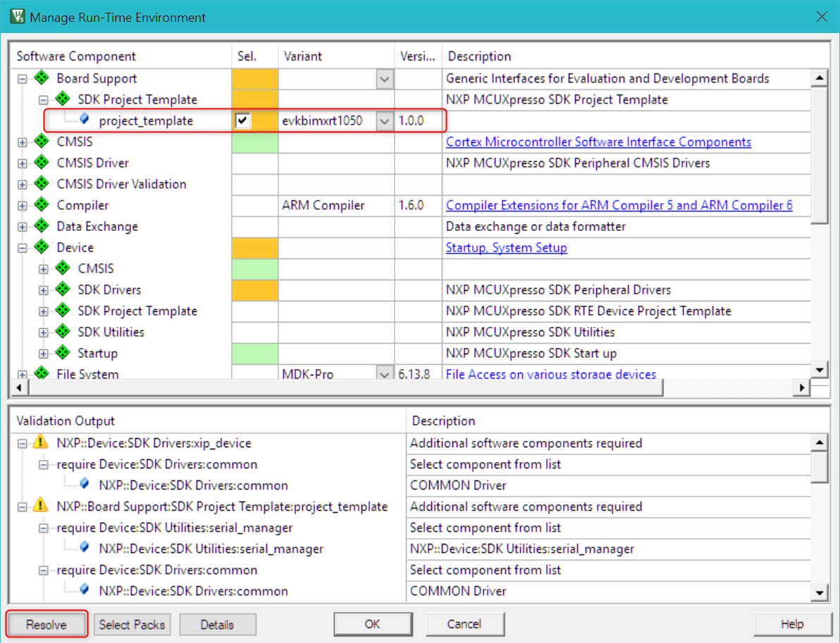Screen dimensions: 840x643
Task: Expand the CMSIS Driver node
Action: tap(22, 163)
